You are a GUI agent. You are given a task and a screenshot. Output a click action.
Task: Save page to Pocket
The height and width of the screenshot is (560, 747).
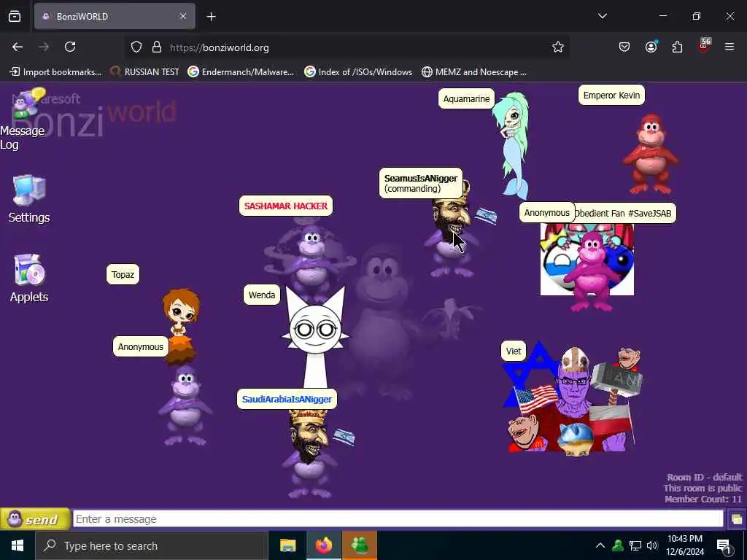(x=624, y=47)
